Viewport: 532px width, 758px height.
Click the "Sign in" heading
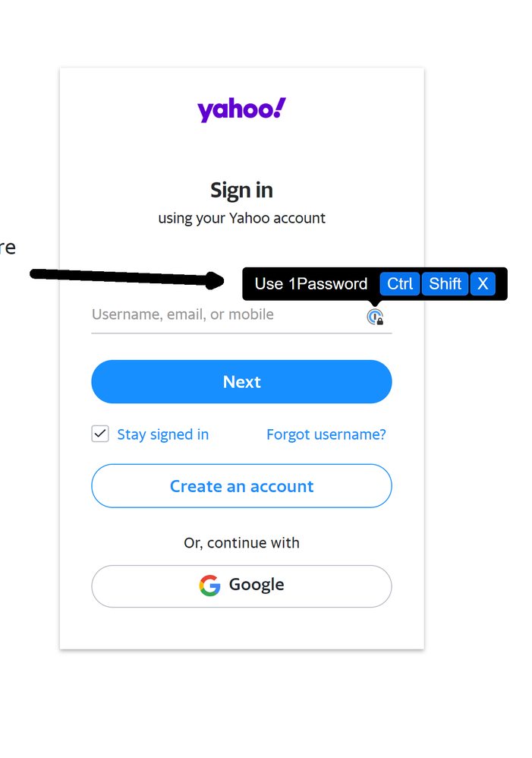pyautogui.click(x=241, y=190)
